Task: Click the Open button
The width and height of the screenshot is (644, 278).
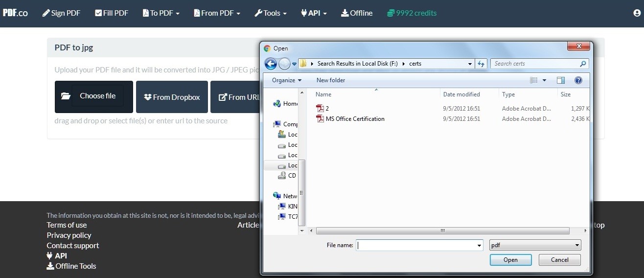Action: 510,260
